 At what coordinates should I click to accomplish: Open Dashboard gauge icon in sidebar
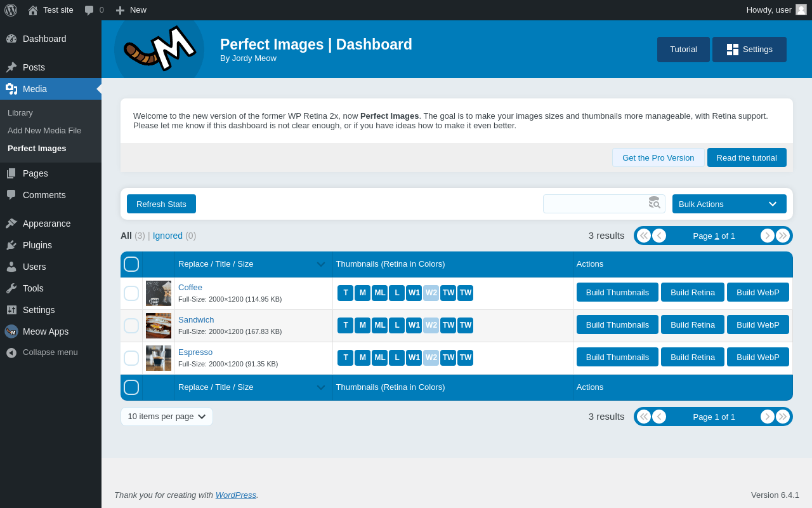11,39
